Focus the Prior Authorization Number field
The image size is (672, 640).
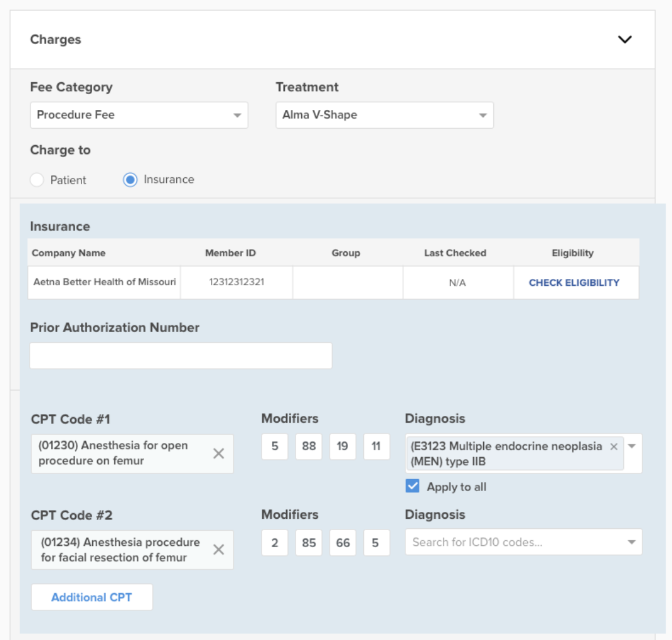click(181, 355)
